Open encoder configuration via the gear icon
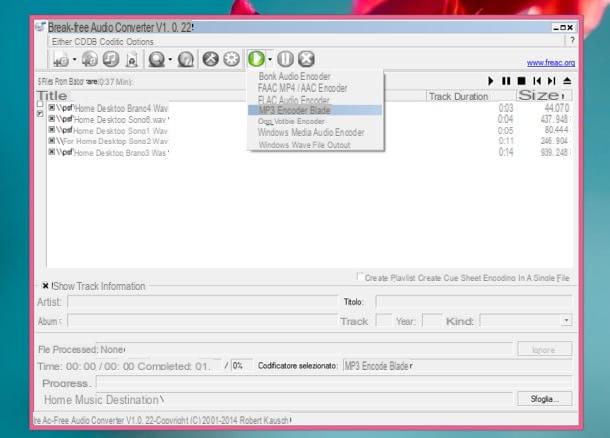The width and height of the screenshot is (610, 438). pyautogui.click(x=231, y=59)
